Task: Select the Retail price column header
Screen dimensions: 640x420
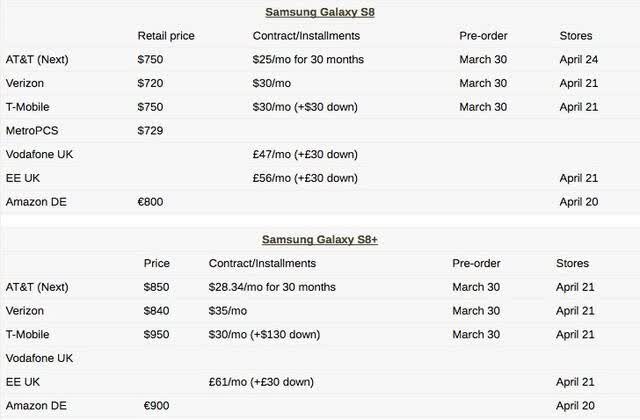Action: pyautogui.click(x=166, y=36)
